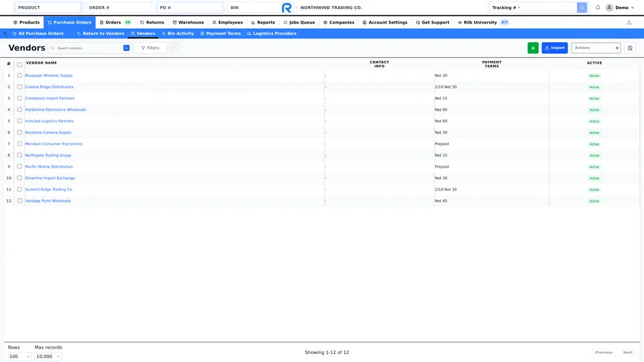Open the Actions dropdown
The width and height of the screenshot is (644, 362).
point(596,48)
